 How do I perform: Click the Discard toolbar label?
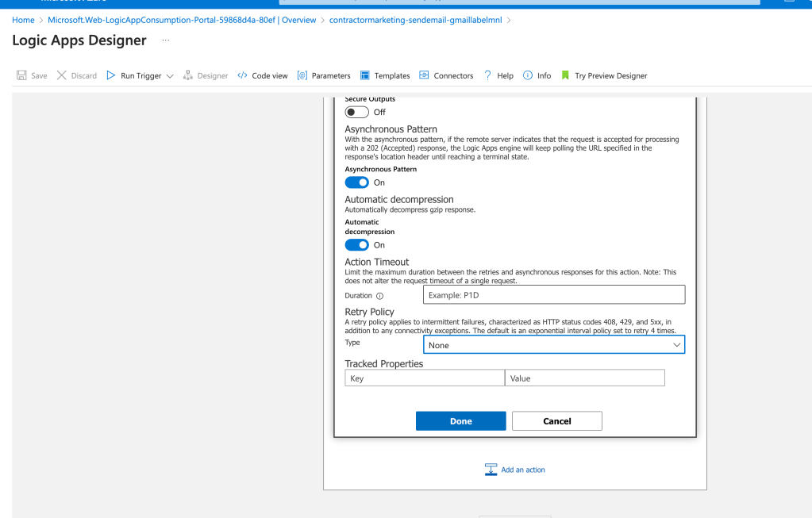click(x=84, y=75)
